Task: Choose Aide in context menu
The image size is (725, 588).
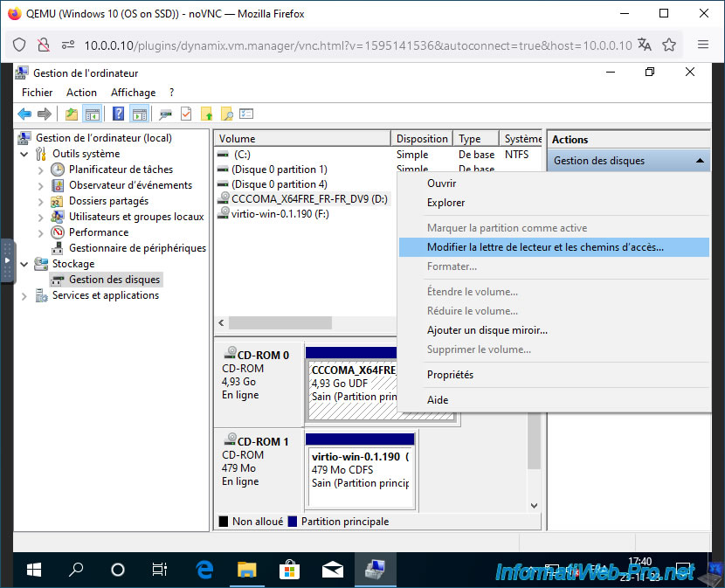Action: point(554,399)
